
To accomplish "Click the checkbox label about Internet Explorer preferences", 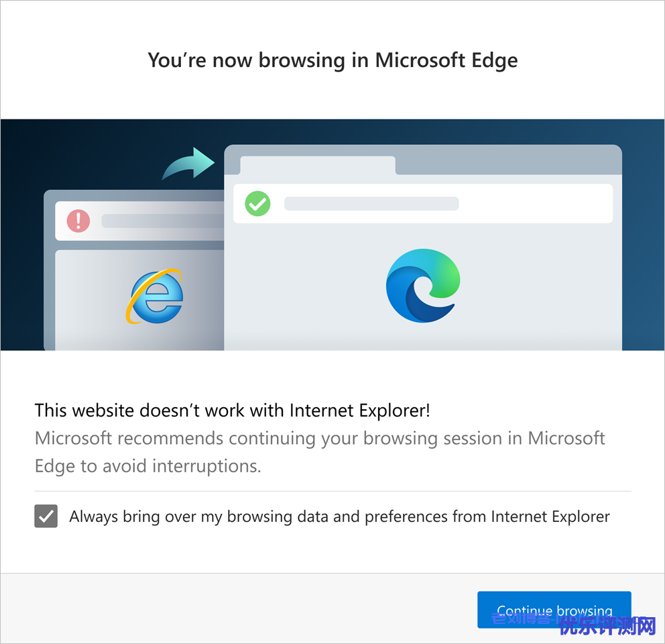I will tap(340, 517).
